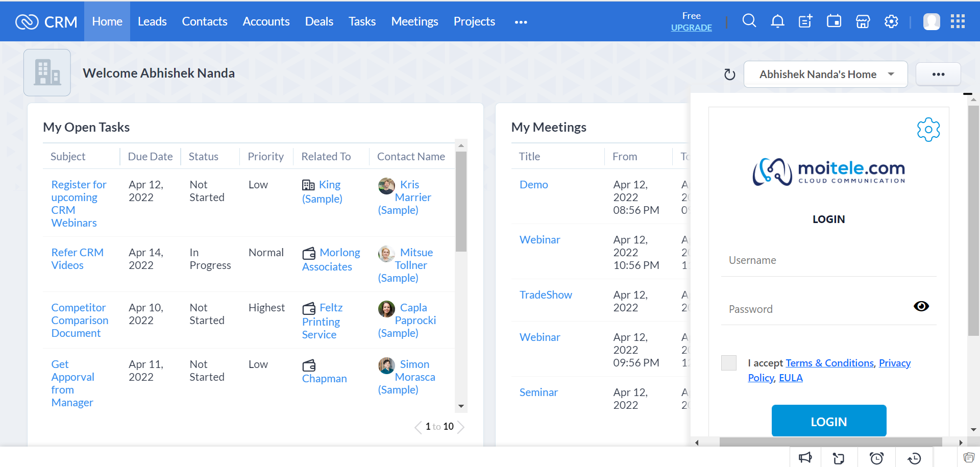Open the more options ellipsis button

pyautogui.click(x=938, y=75)
